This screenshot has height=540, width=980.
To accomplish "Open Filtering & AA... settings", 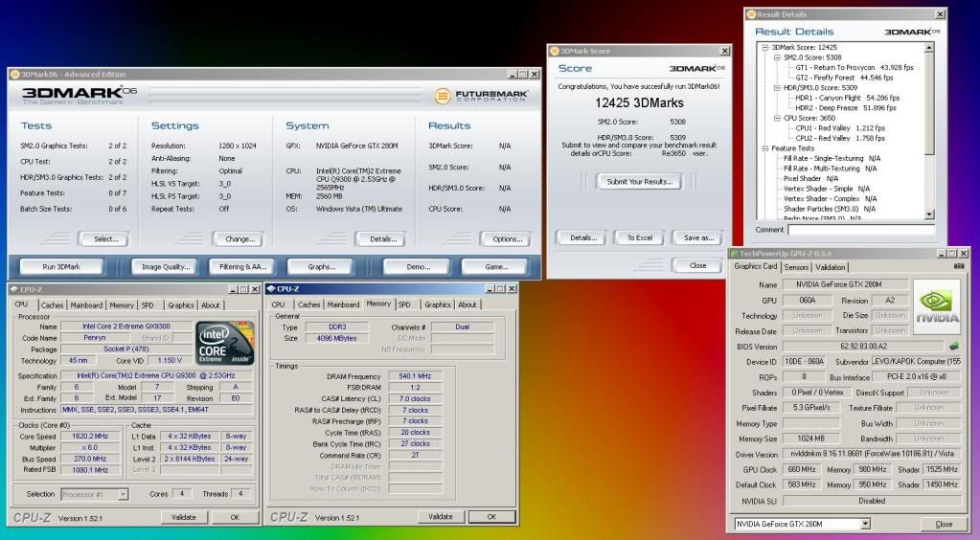I will coord(242,267).
